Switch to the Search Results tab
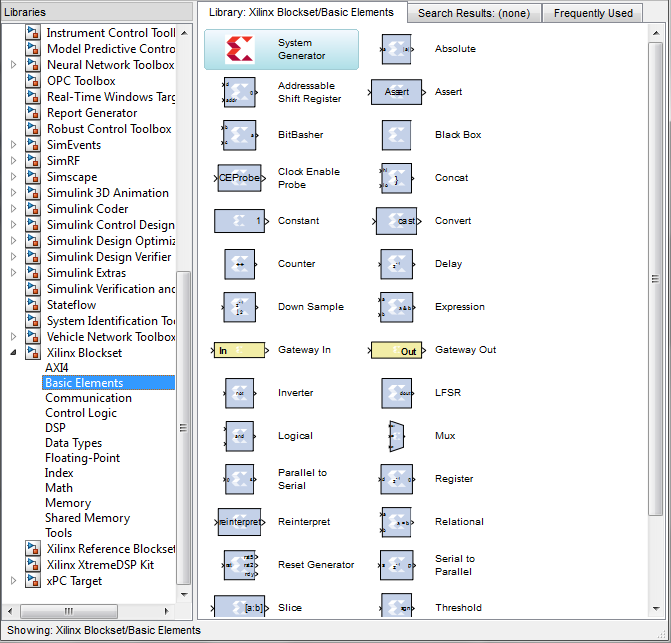Screen dimensions: 671x643 (x=474, y=13)
